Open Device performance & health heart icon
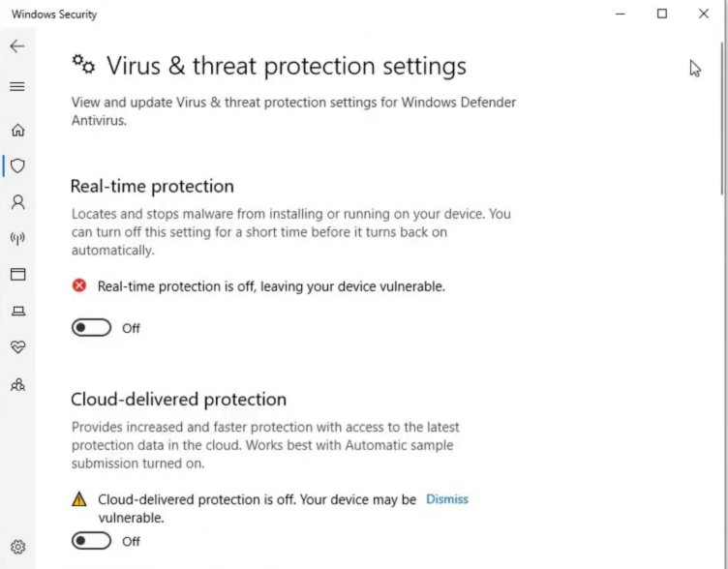728x569 pixels. tap(17, 346)
